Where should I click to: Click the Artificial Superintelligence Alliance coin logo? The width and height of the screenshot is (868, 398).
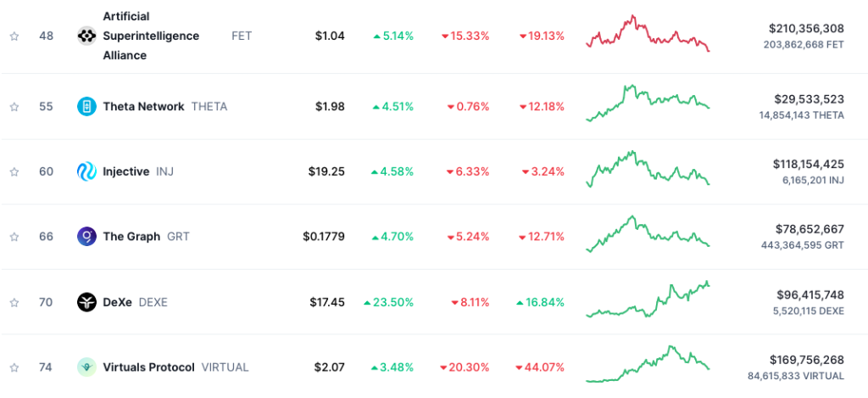pyautogui.click(x=86, y=36)
